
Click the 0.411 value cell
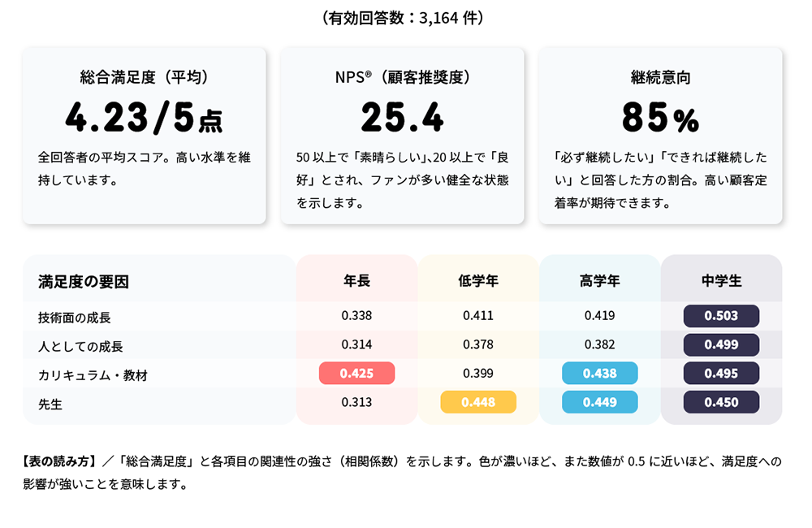point(478,315)
